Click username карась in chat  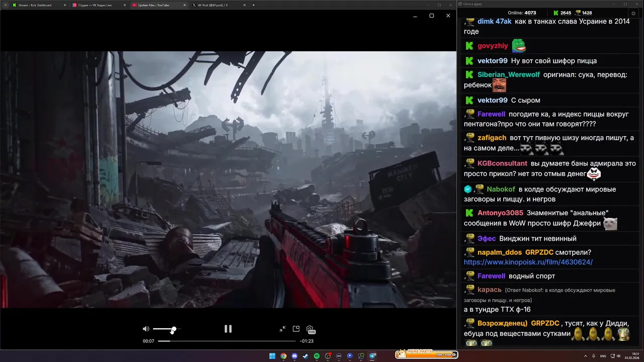pos(490,290)
